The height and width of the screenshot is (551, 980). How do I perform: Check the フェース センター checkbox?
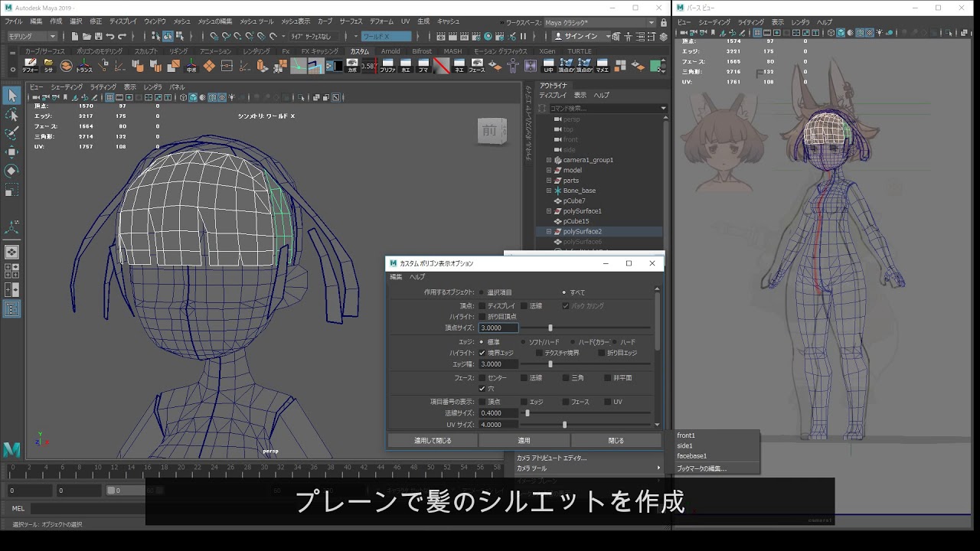point(482,378)
